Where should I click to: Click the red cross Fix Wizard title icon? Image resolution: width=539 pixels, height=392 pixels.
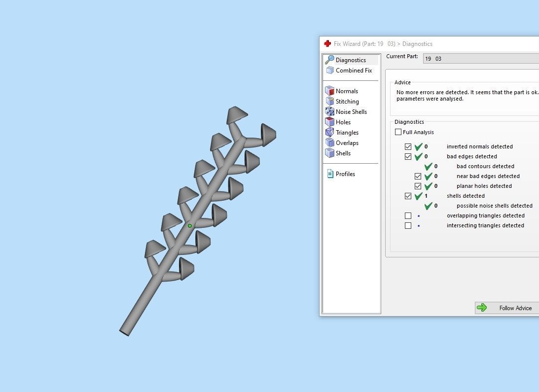(x=327, y=44)
